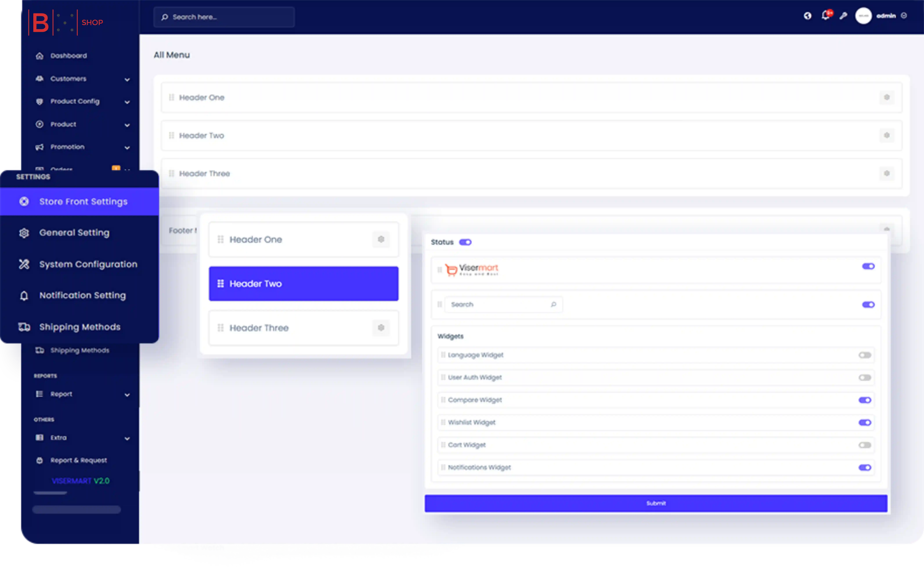This screenshot has width=924, height=567.
Task: Expand the Customers sidebar menu
Action: tap(127, 79)
